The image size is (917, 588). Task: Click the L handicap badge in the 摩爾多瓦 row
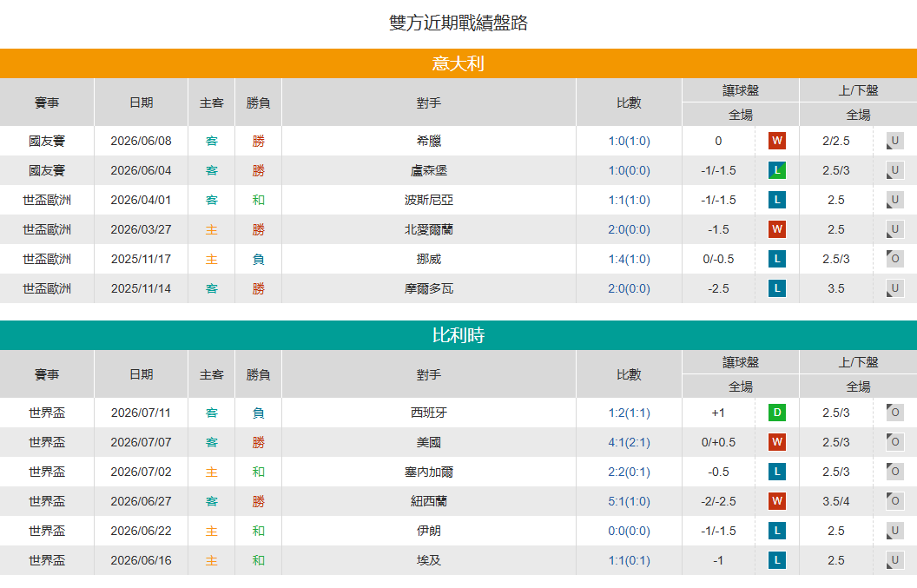point(776,288)
